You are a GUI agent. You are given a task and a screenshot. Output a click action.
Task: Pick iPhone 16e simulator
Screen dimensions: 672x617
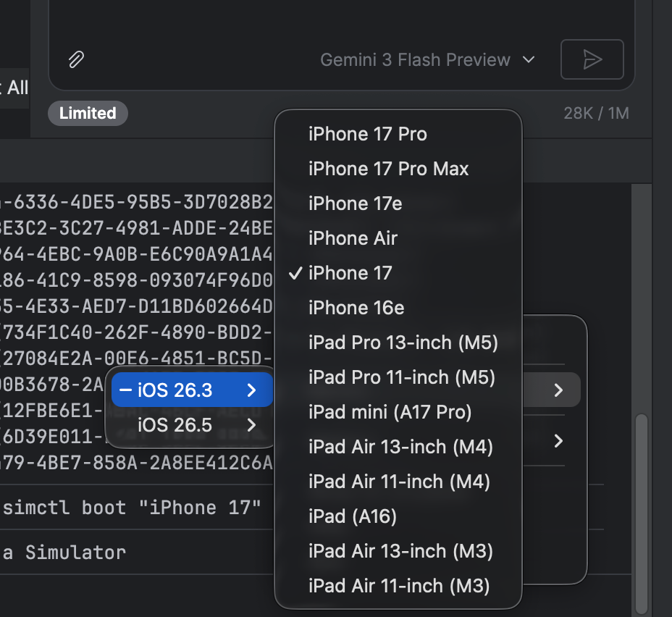[398, 308]
